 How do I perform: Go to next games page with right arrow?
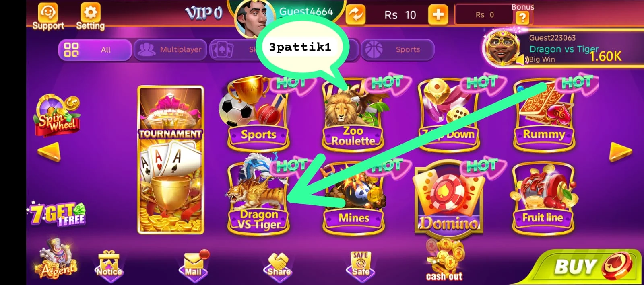pos(620,152)
